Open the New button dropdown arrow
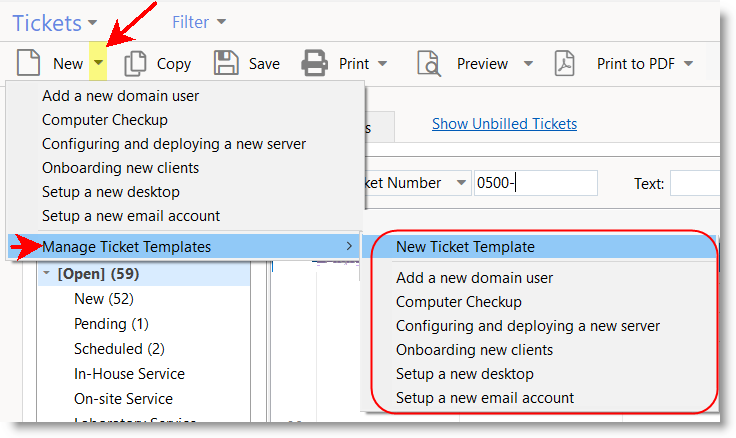This screenshot has width=736, height=438. (x=98, y=63)
